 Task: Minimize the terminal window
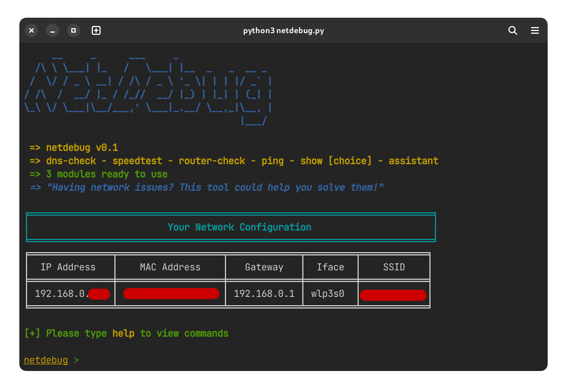click(x=53, y=30)
